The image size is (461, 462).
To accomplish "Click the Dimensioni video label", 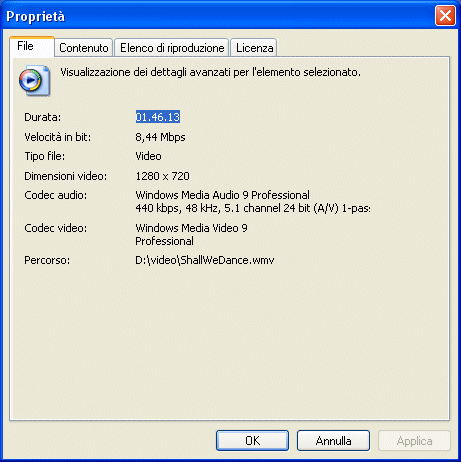I will (66, 176).
